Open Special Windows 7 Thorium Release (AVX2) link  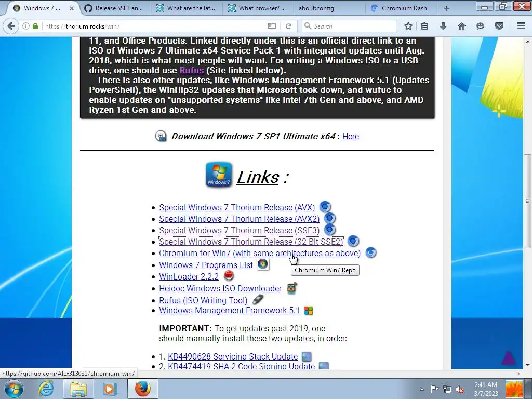(x=239, y=219)
